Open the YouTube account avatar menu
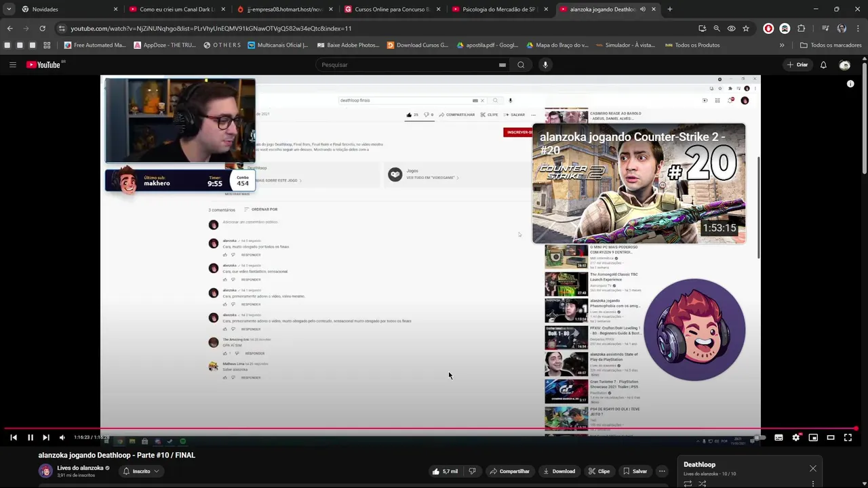The height and width of the screenshot is (488, 868). tap(844, 64)
